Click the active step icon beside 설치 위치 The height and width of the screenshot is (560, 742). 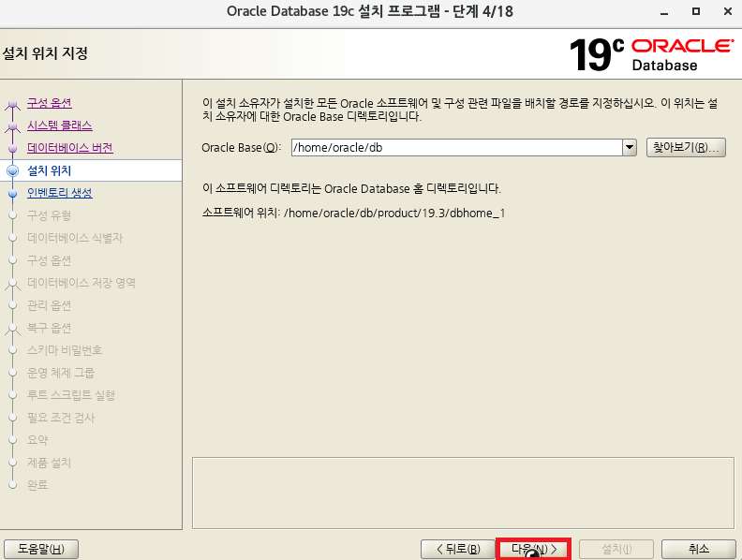pyautogui.click(x=13, y=170)
